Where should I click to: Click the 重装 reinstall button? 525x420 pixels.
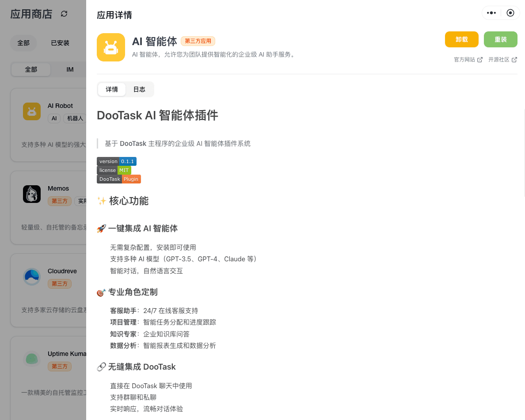click(x=501, y=39)
